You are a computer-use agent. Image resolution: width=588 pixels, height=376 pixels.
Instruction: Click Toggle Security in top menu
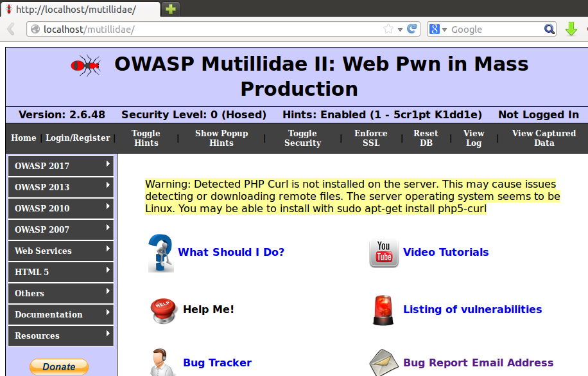[x=302, y=138]
